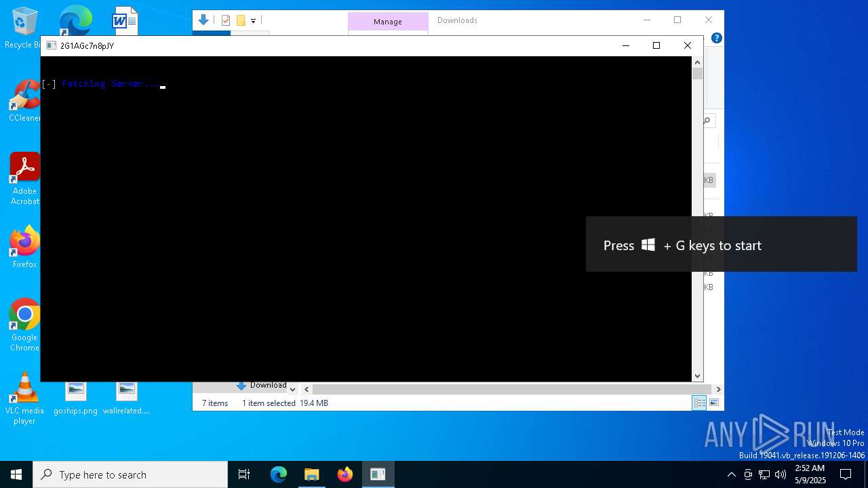Screen dimensions: 868x488
Task: Click the navigation pane's scroll down chevron
Action: coord(292,389)
